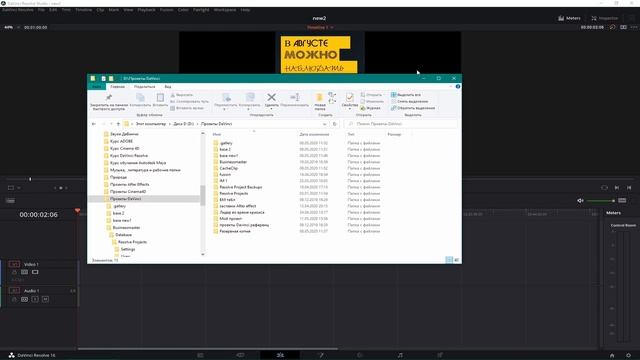
Task: Toggle Video 1 track enable icon
Action: (x=35, y=272)
